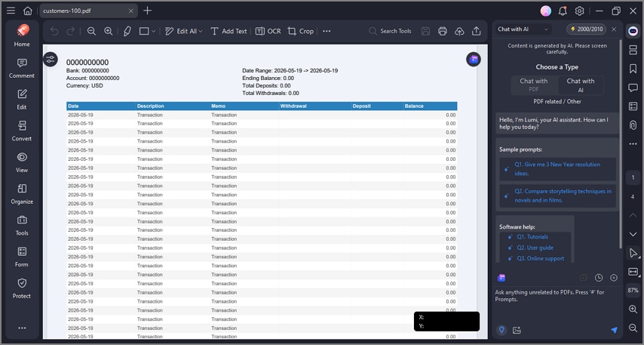The height and width of the screenshot is (345, 644).
Task: Run OCR on the document
Action: [268, 31]
